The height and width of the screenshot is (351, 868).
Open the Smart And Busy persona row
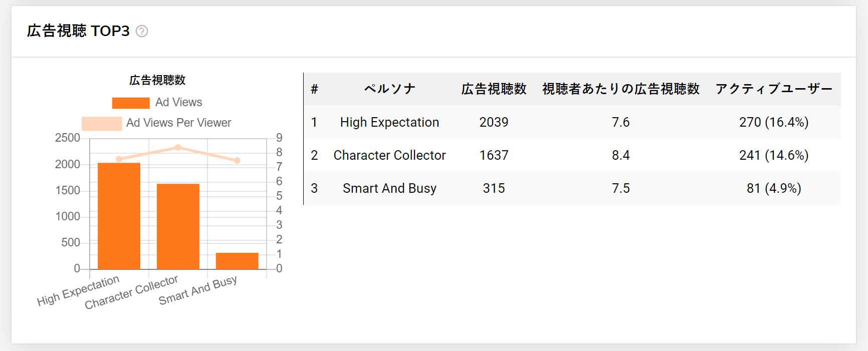tap(572, 188)
